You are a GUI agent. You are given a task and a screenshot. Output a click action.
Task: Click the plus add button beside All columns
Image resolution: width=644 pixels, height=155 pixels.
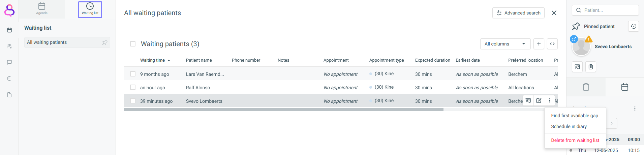pyautogui.click(x=539, y=44)
